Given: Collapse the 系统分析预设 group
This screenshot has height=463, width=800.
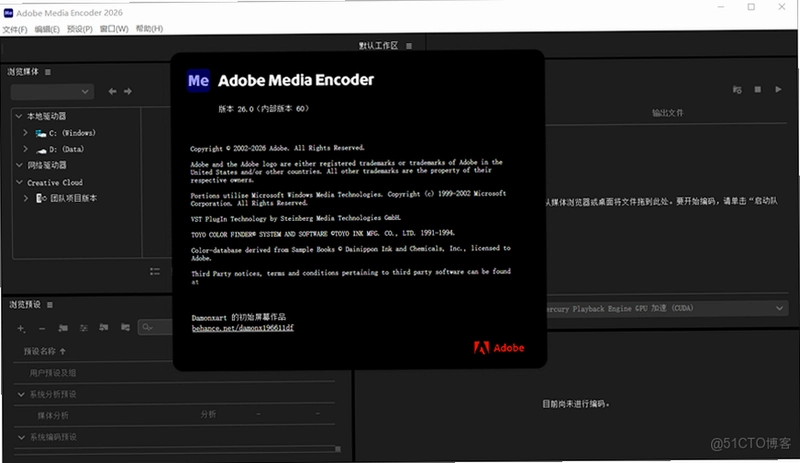Looking at the screenshot, I should [21, 394].
